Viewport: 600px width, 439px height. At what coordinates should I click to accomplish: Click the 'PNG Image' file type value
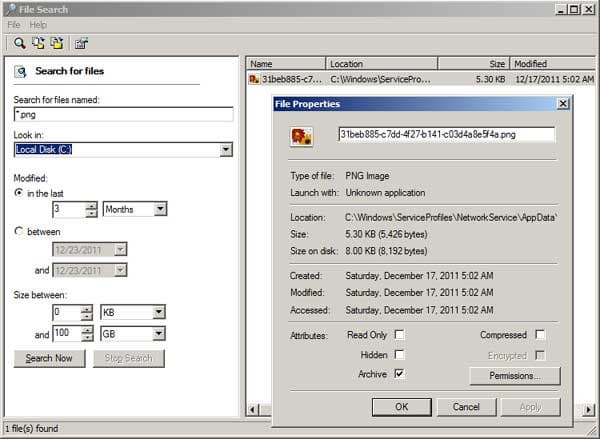pyautogui.click(x=367, y=176)
